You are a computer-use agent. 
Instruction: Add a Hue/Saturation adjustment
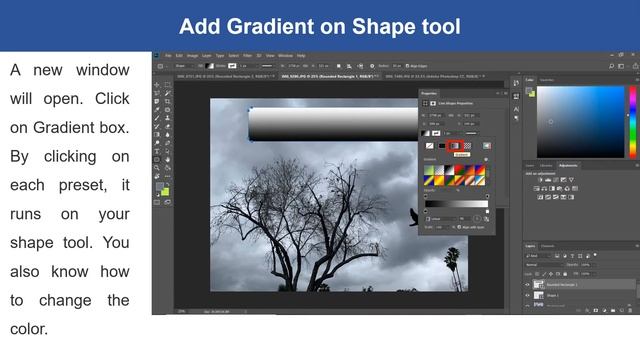point(536,189)
